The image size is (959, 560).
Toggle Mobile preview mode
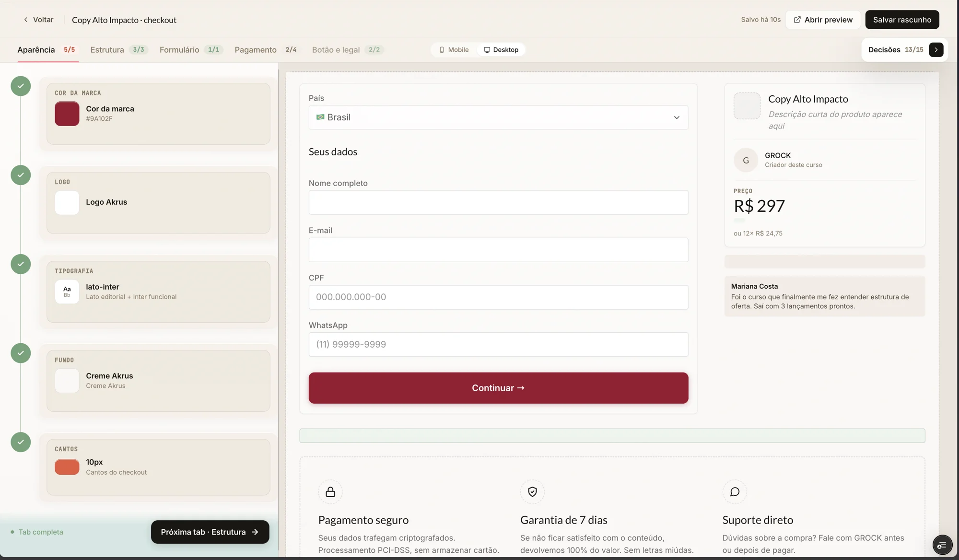(454, 50)
